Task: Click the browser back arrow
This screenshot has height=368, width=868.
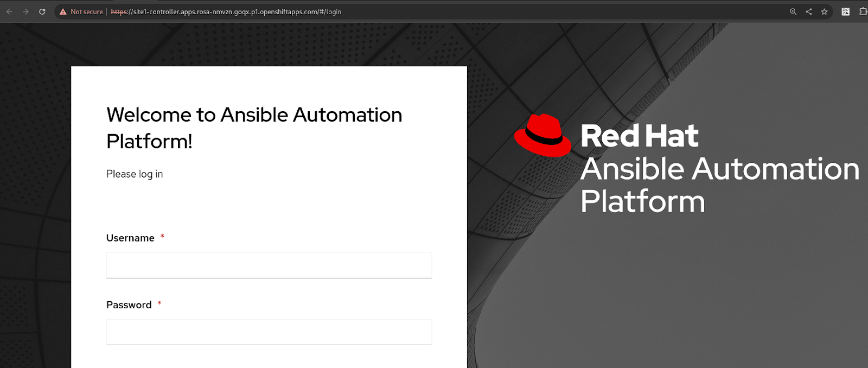Action: (x=9, y=11)
